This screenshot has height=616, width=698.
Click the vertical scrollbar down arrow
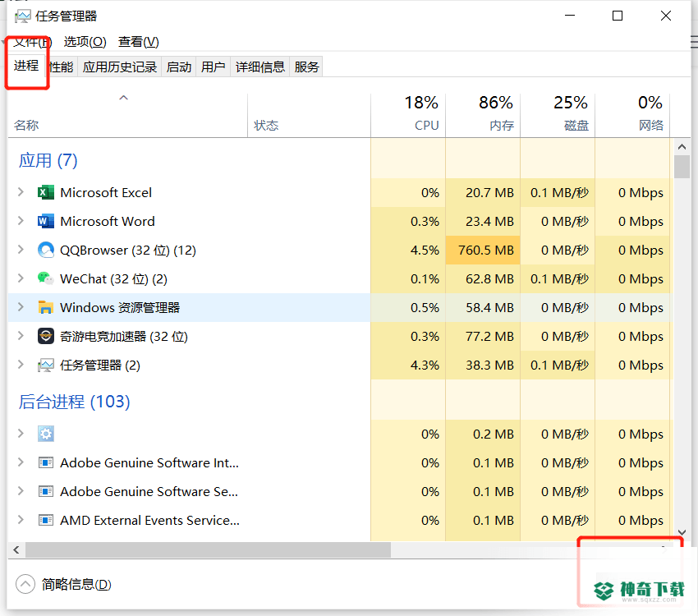(682, 532)
